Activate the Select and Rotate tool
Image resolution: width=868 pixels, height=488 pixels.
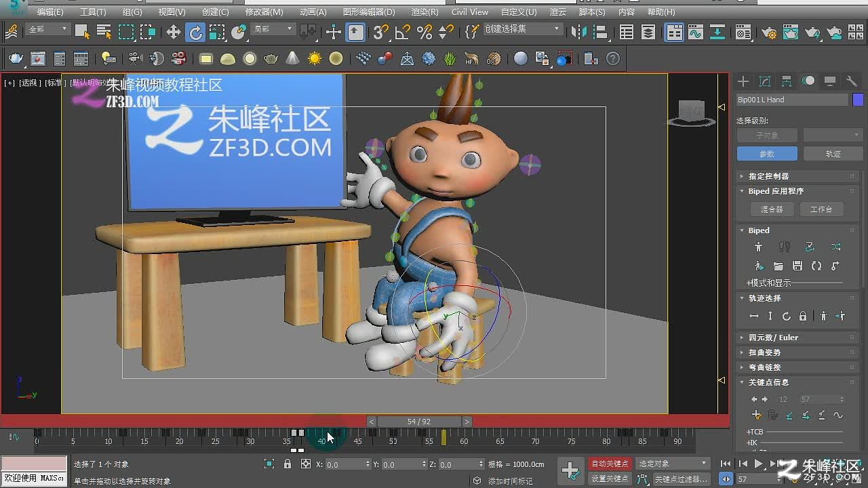click(195, 32)
